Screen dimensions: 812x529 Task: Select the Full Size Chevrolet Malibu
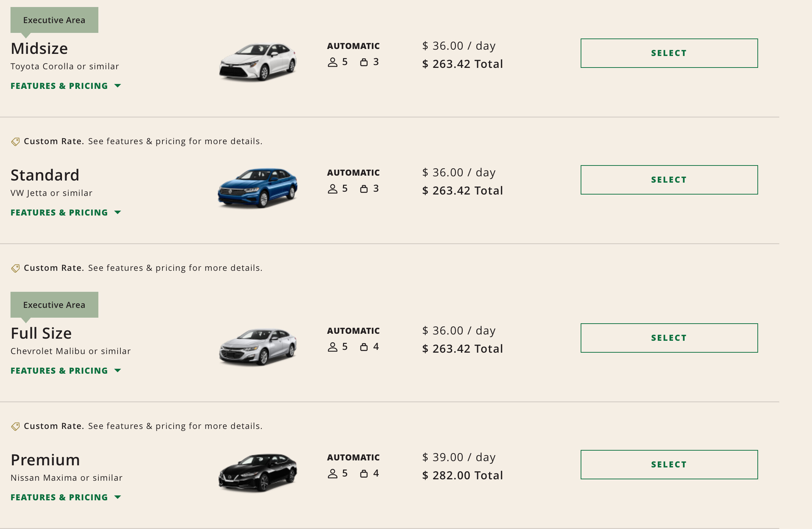tap(669, 338)
